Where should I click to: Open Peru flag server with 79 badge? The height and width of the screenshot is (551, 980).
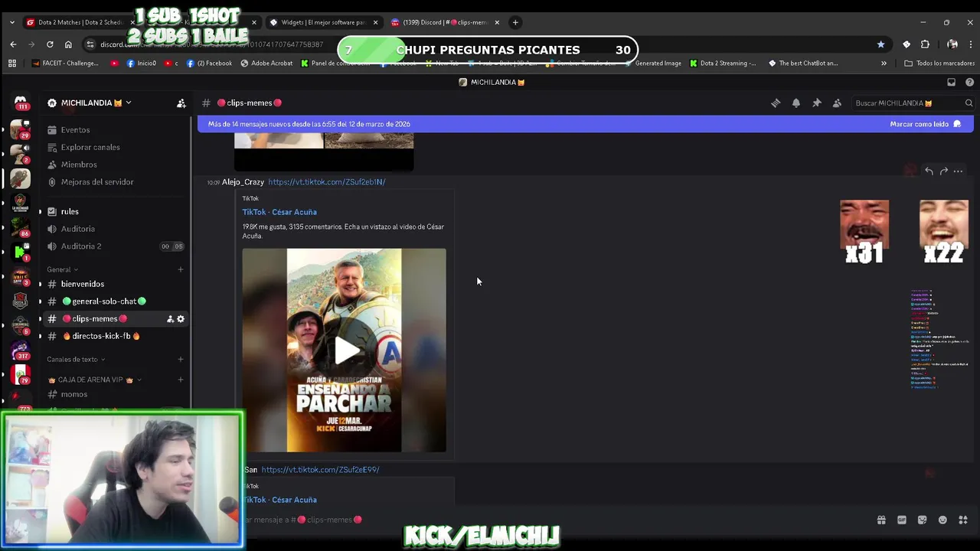coord(21,375)
